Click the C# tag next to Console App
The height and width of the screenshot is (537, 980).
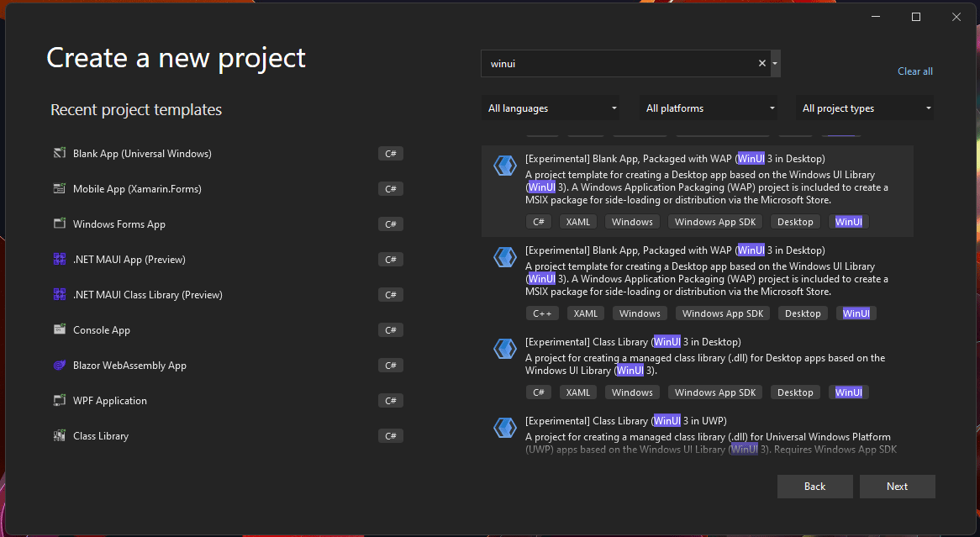point(391,330)
